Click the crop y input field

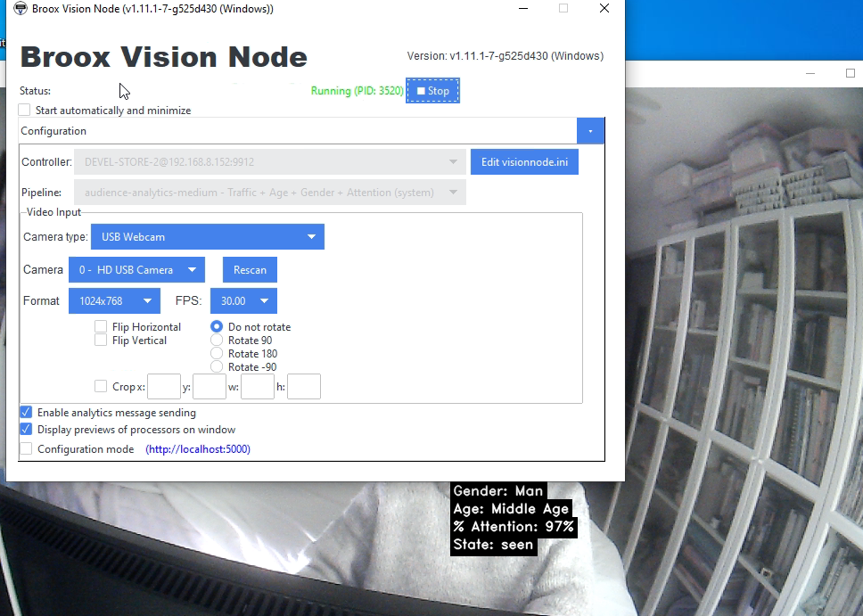tap(210, 386)
